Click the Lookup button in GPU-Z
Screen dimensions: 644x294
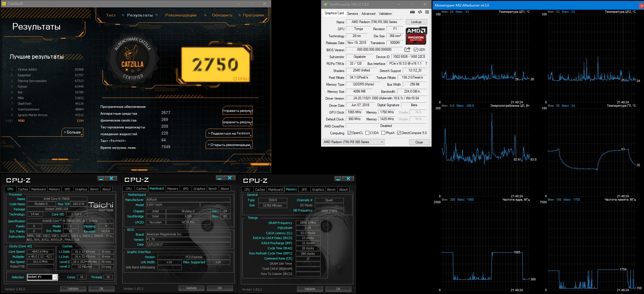pyautogui.click(x=416, y=22)
